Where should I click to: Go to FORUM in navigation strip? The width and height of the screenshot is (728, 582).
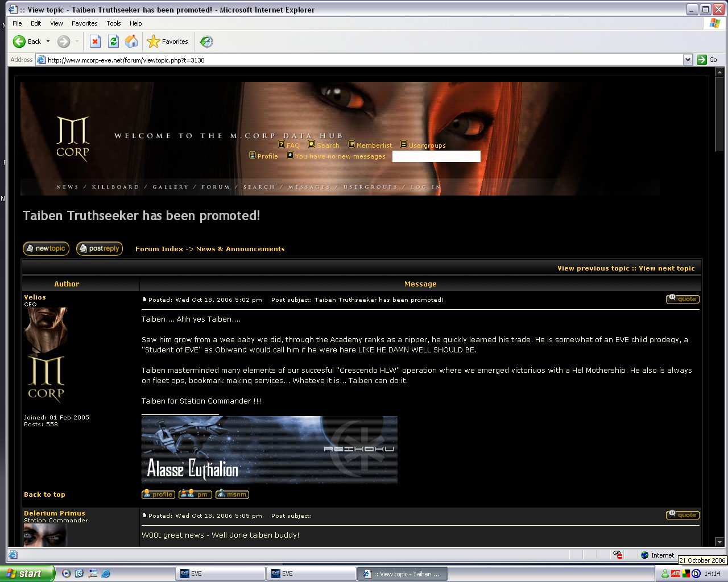pos(216,187)
